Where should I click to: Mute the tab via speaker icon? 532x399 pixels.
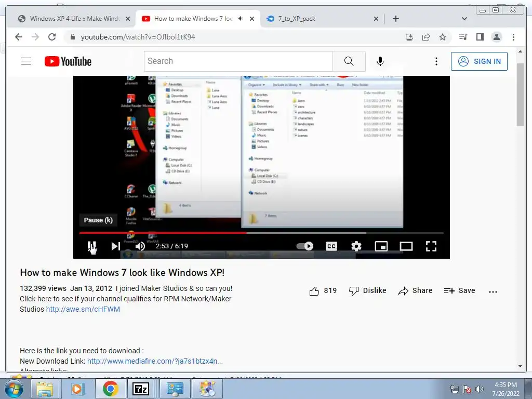click(x=241, y=19)
